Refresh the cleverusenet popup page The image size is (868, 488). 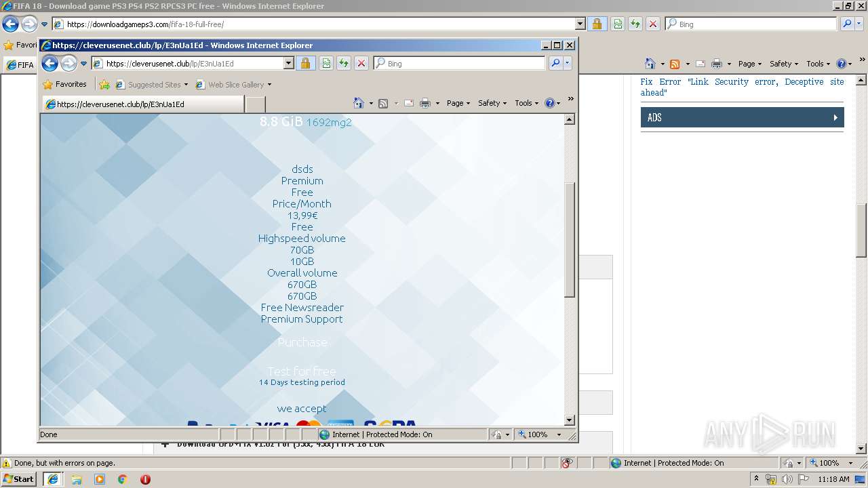(x=344, y=63)
